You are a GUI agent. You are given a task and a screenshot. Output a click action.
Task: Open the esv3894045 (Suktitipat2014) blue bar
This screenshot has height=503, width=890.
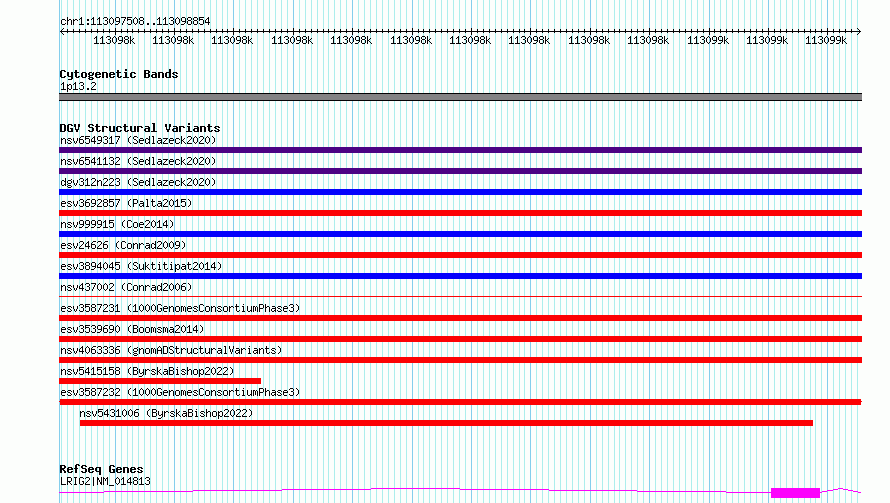460,276
